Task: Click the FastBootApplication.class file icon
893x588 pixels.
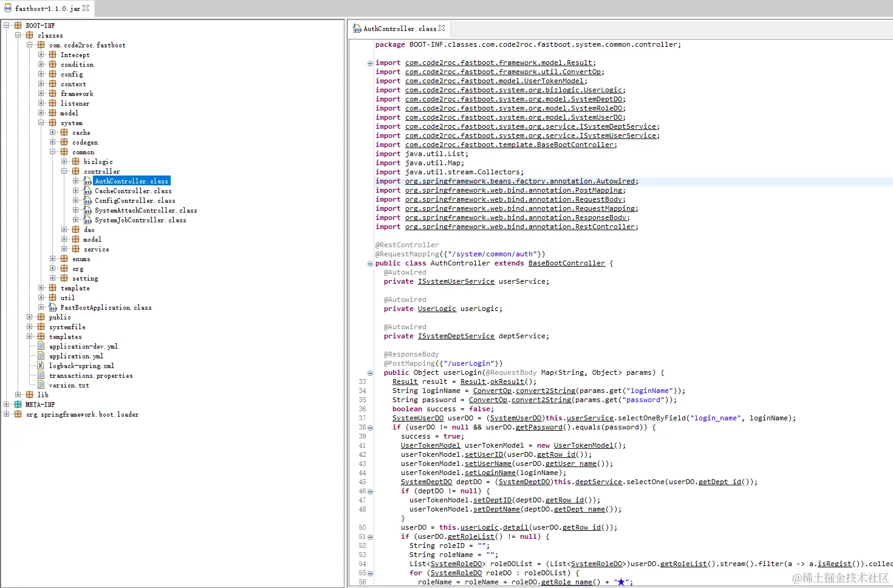Action: [53, 308]
